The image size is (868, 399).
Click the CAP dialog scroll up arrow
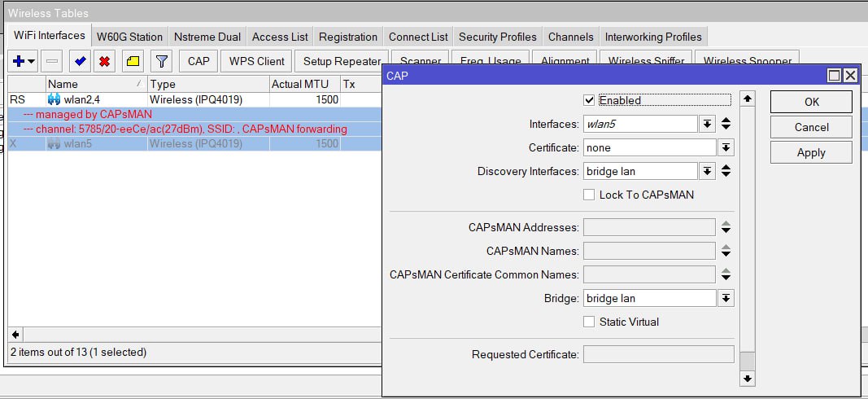click(748, 99)
